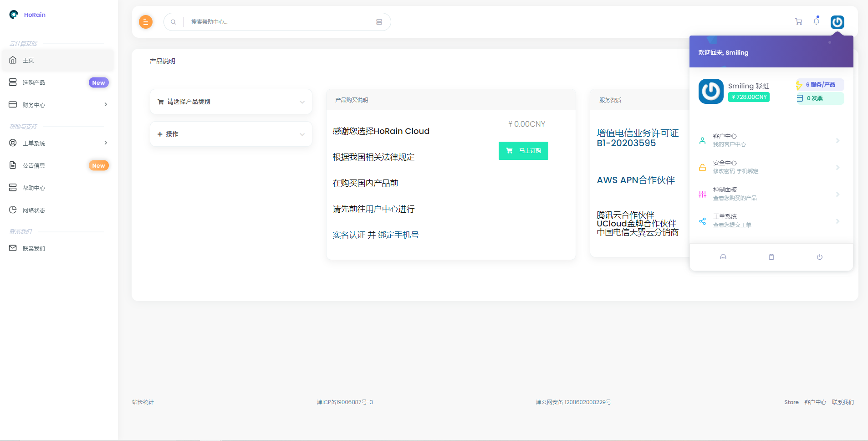Click the power logout icon in profile panel footer
The width and height of the screenshot is (868, 441).
pyautogui.click(x=819, y=257)
